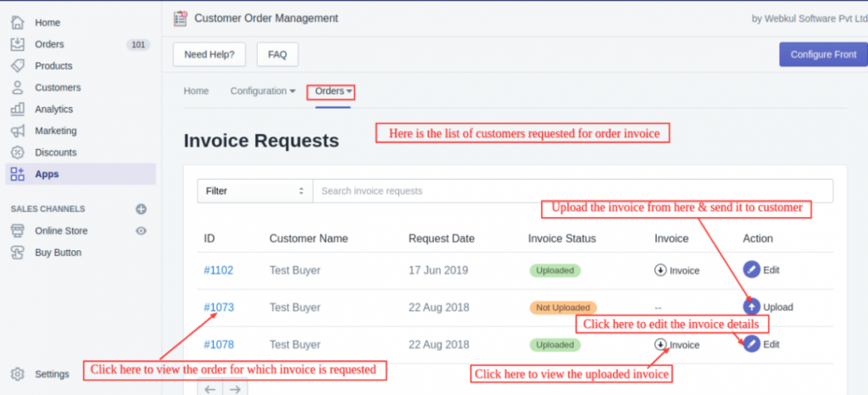This screenshot has width=868, height=395.
Task: Switch to the Home tab of the app
Action: tap(196, 92)
